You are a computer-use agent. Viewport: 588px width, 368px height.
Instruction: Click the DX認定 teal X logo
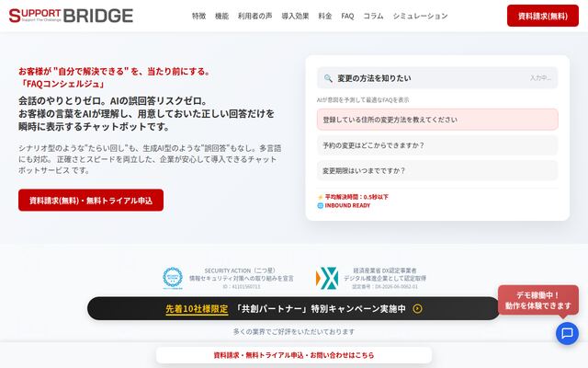[327, 278]
